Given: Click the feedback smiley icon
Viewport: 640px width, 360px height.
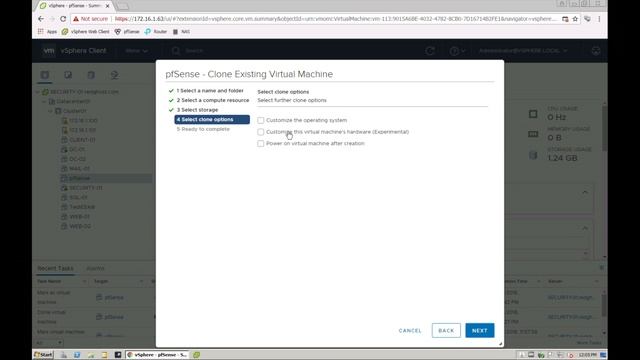Looking at the screenshot, I should (x=596, y=51).
